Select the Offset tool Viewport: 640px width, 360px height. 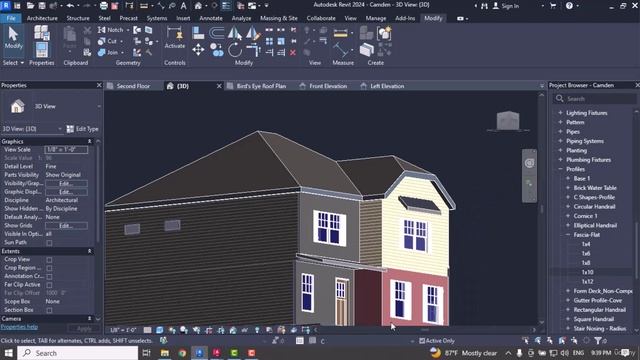point(217,33)
